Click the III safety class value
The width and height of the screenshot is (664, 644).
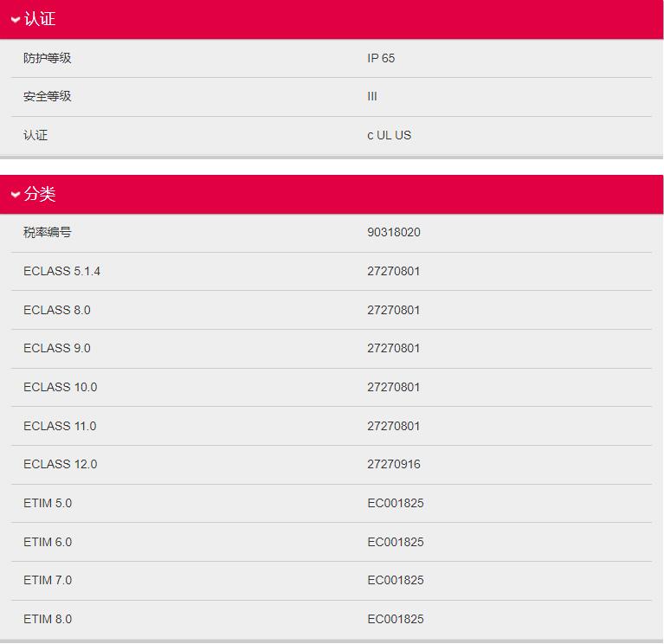click(x=372, y=97)
